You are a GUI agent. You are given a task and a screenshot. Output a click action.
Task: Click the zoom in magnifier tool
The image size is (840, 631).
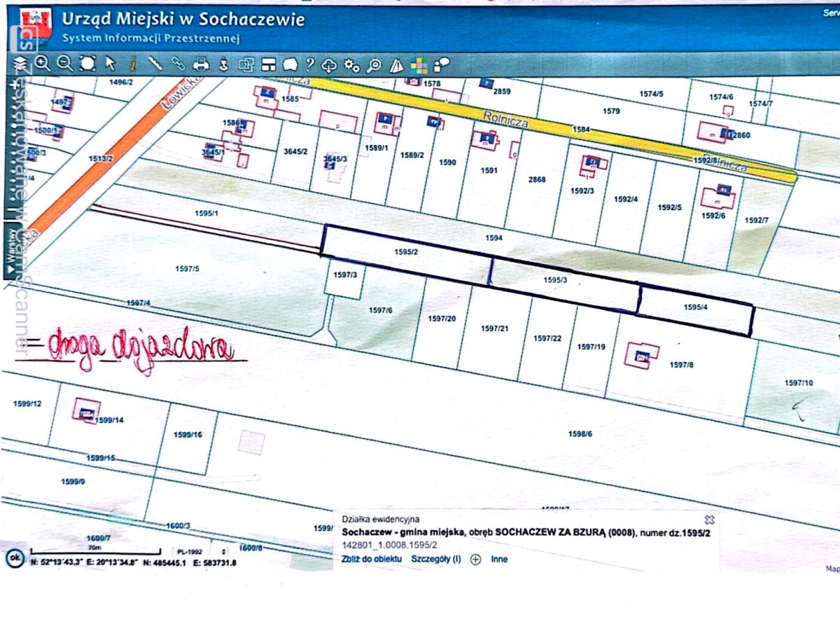coord(43,64)
